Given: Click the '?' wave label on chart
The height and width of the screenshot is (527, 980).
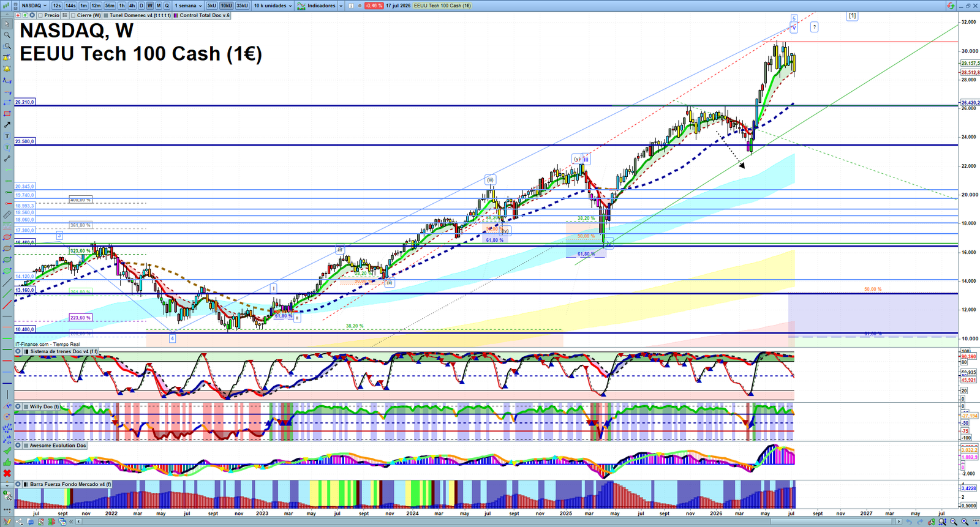Looking at the screenshot, I should [x=814, y=27].
